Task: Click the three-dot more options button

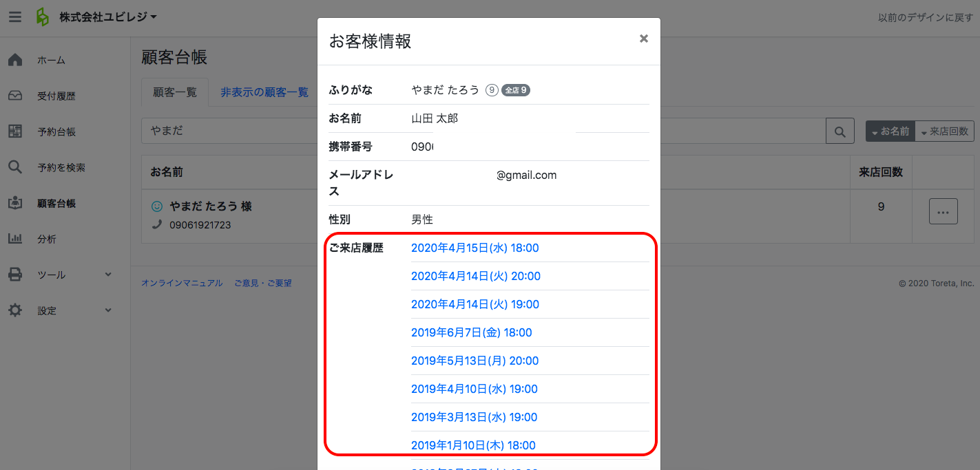Action: 943,211
